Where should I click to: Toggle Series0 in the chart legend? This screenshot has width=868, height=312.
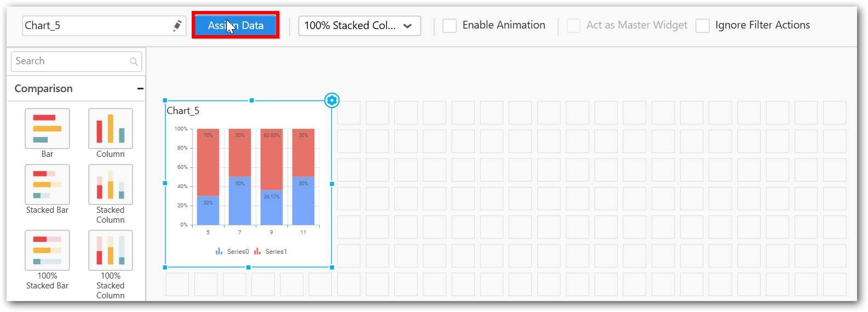233,252
